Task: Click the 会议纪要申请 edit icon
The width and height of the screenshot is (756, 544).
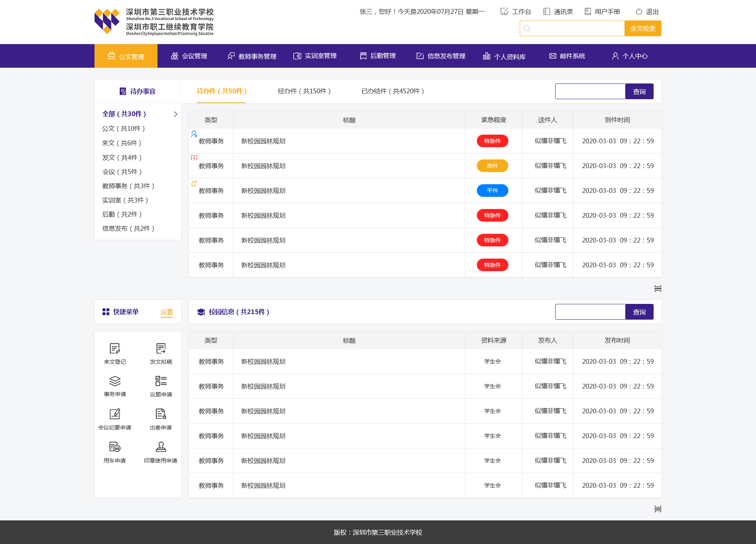Action: click(115, 414)
